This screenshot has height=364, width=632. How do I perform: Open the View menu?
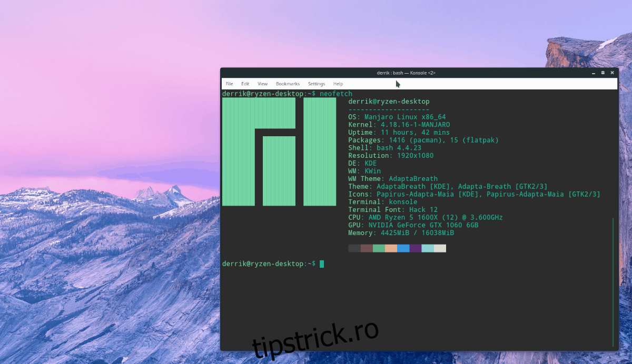[x=262, y=84]
